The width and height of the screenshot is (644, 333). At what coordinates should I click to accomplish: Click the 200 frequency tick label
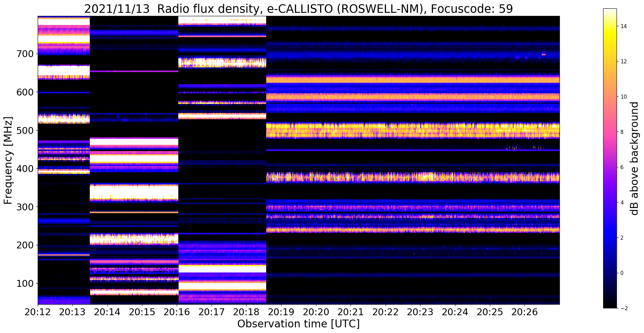[x=25, y=245]
